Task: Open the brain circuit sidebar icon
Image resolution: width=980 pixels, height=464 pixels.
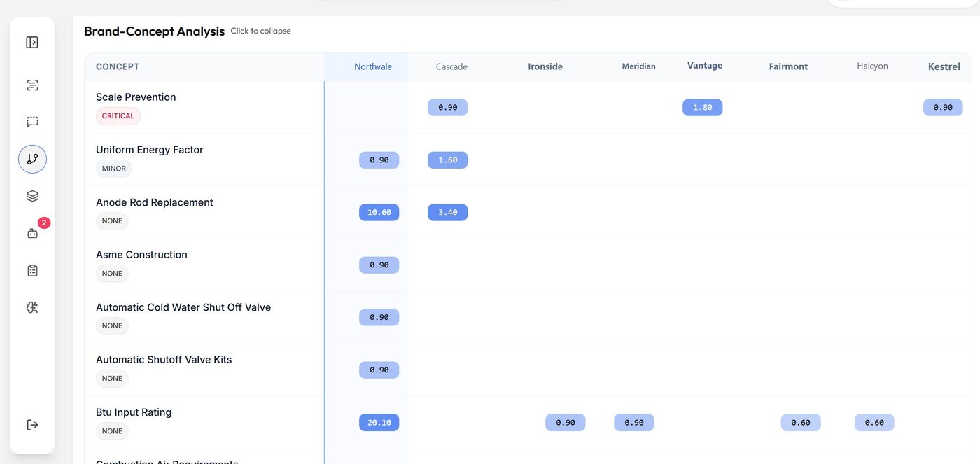Action: pos(32,307)
